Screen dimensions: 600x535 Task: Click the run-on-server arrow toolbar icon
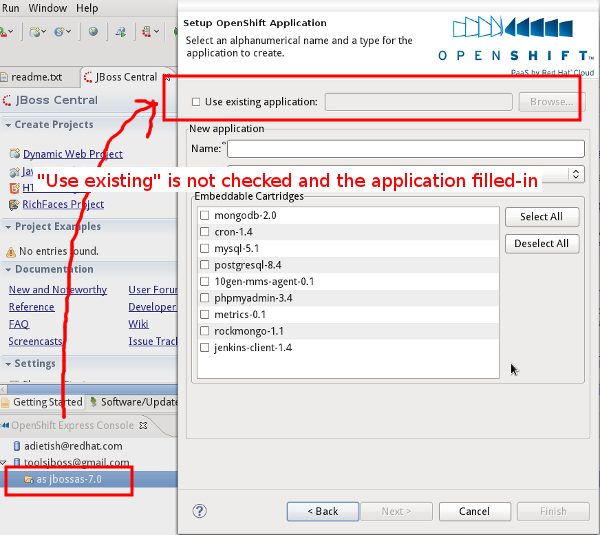point(121,32)
